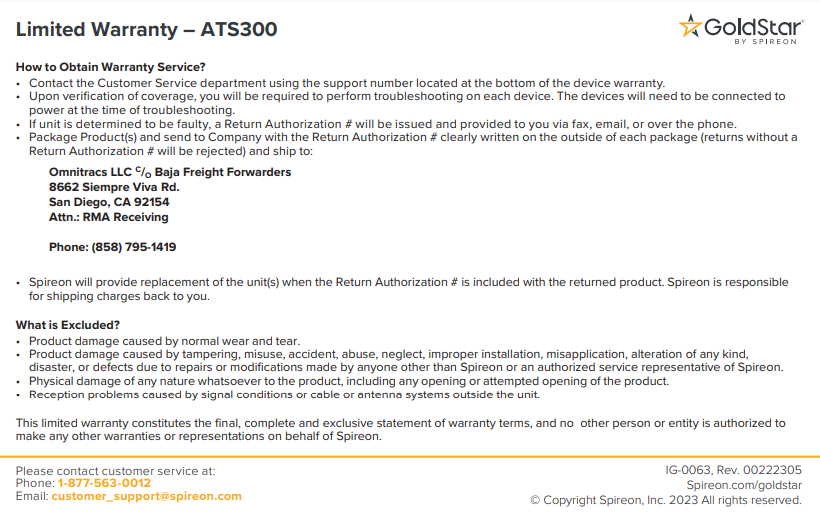Click the normal wear and tear bullet
The image size is (820, 520).
point(164,341)
